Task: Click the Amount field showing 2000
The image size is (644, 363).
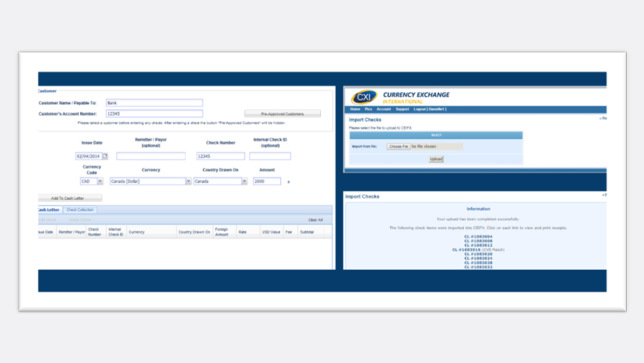Action: tap(267, 181)
